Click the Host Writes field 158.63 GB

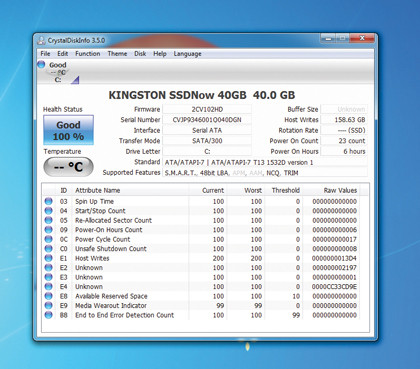(344, 120)
